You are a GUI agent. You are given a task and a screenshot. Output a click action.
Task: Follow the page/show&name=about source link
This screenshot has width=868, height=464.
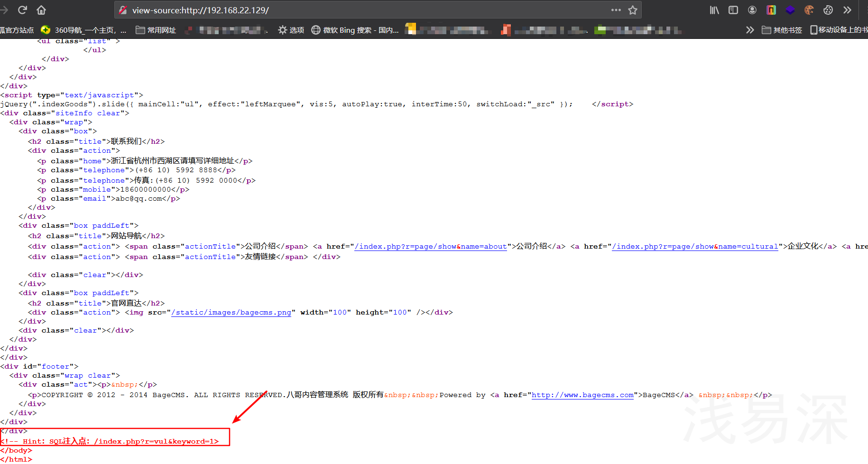(431, 246)
